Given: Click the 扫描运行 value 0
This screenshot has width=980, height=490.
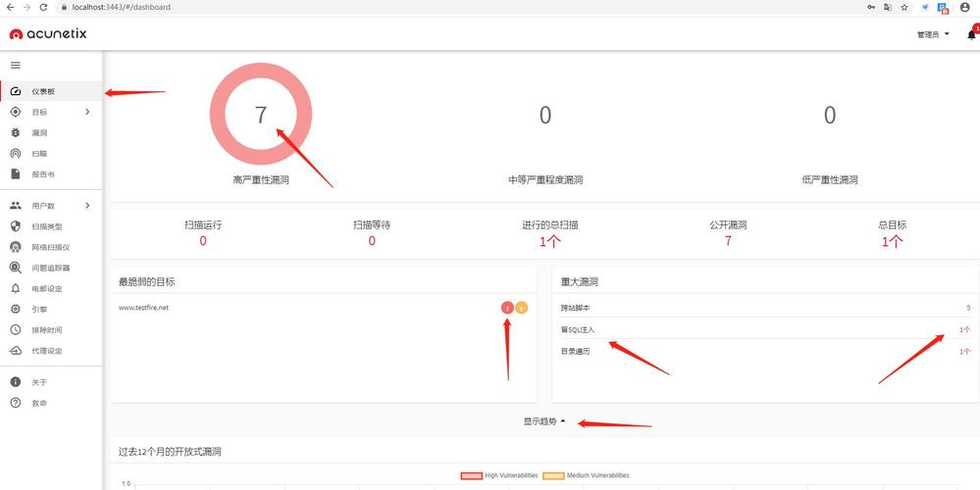Looking at the screenshot, I should tap(203, 241).
